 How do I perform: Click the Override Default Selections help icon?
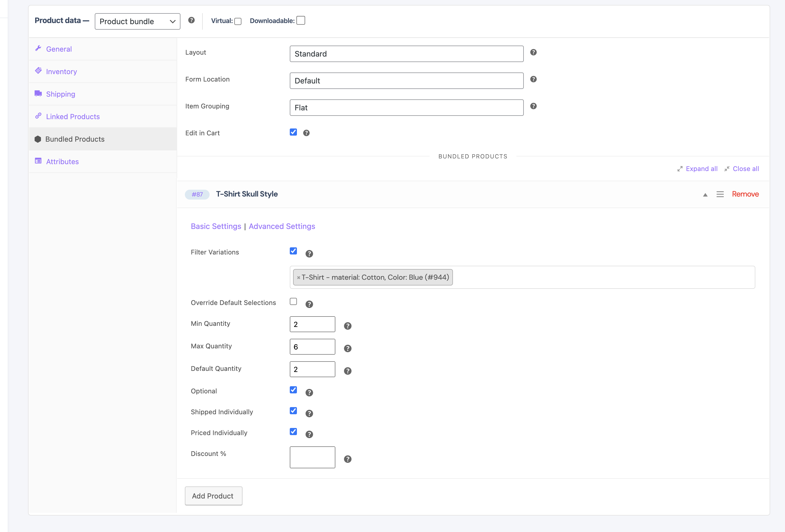point(309,304)
